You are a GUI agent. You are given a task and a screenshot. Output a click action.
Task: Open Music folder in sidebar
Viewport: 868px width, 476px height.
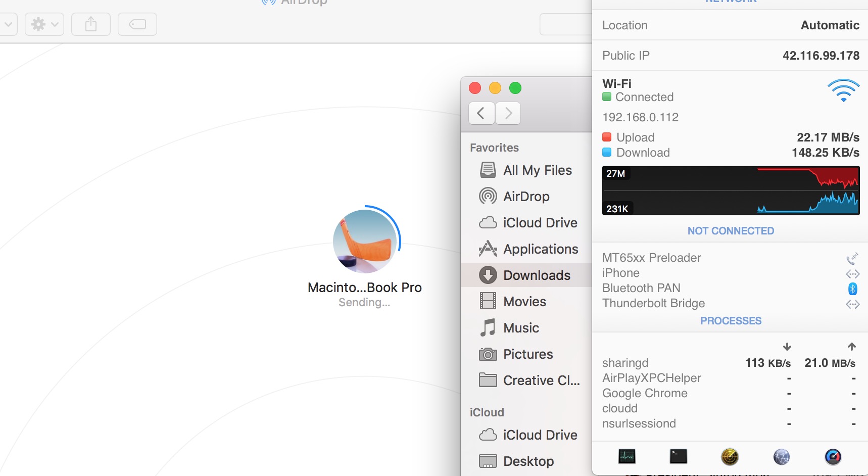[x=526, y=328]
